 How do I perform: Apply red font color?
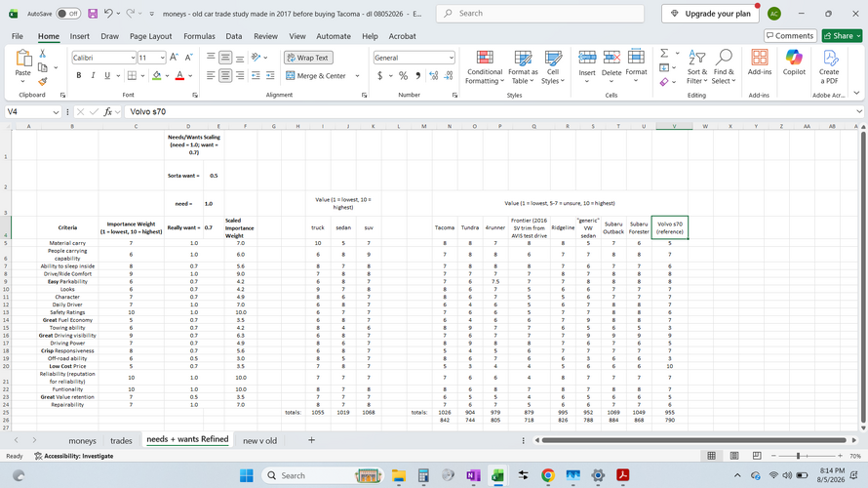179,75
